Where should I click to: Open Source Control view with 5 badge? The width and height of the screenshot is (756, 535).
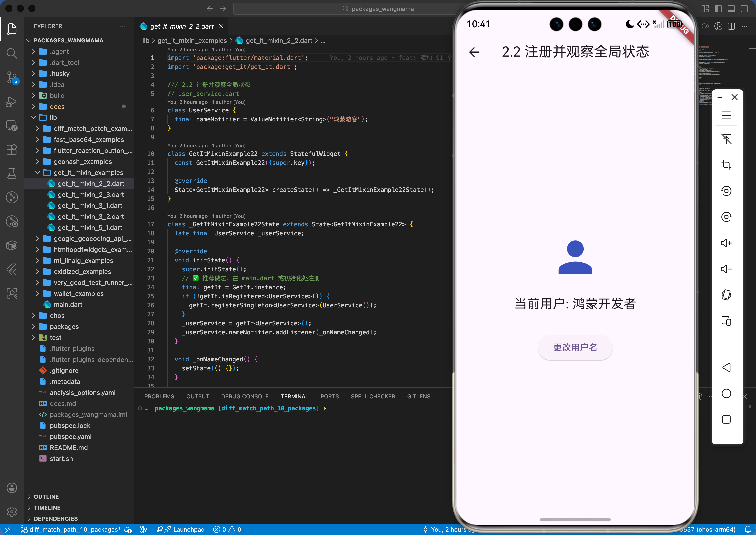12,77
